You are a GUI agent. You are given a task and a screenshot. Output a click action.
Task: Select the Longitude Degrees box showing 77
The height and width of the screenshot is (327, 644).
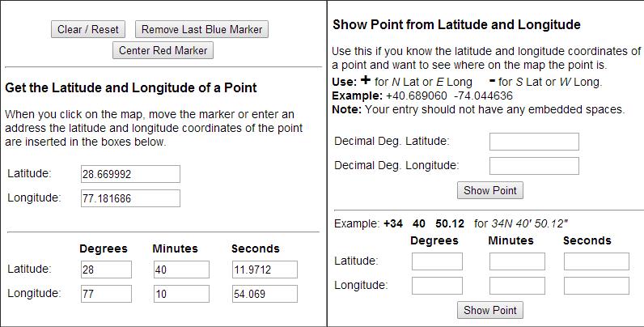coord(105,295)
